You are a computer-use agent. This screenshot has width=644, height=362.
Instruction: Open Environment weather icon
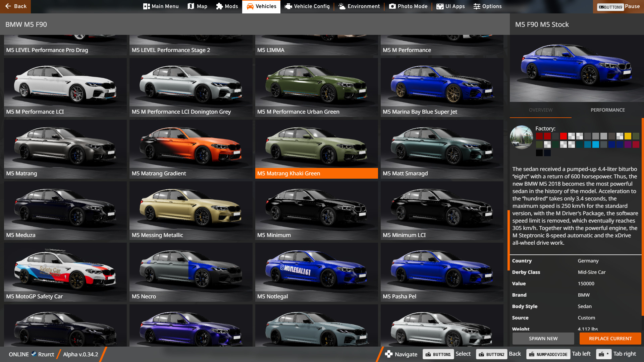click(342, 6)
